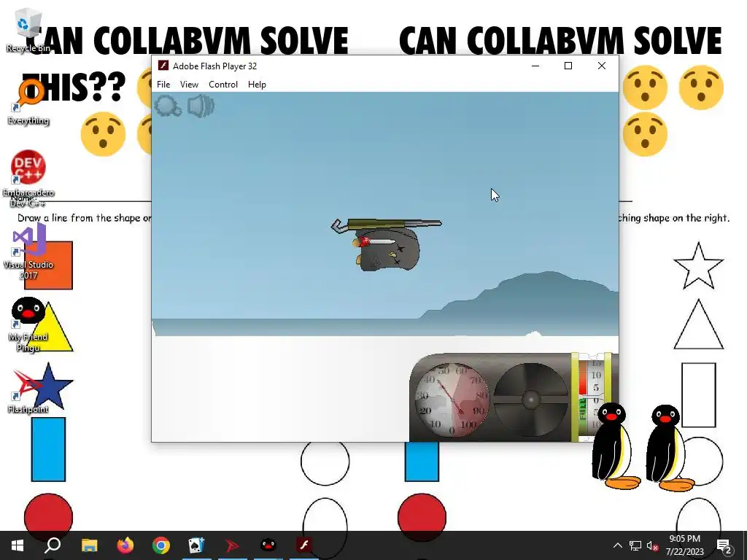Maximize the Adobe Flash Player window
747x560 pixels.
[x=568, y=66]
